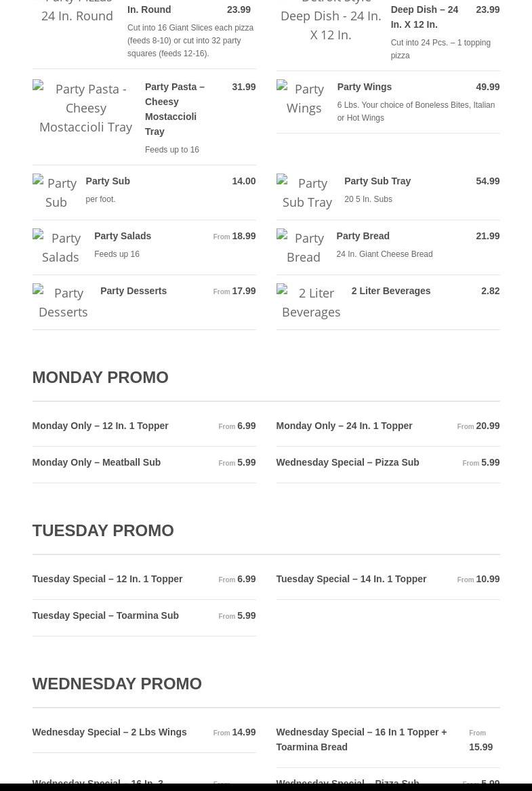Open the Party Bread image
532x791 pixels.
pyautogui.click(x=303, y=247)
